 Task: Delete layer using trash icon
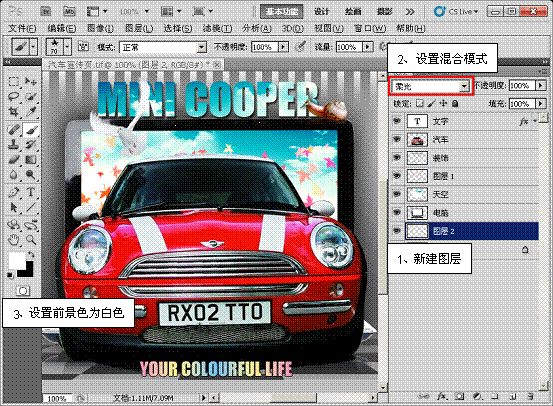pyautogui.click(x=530, y=396)
